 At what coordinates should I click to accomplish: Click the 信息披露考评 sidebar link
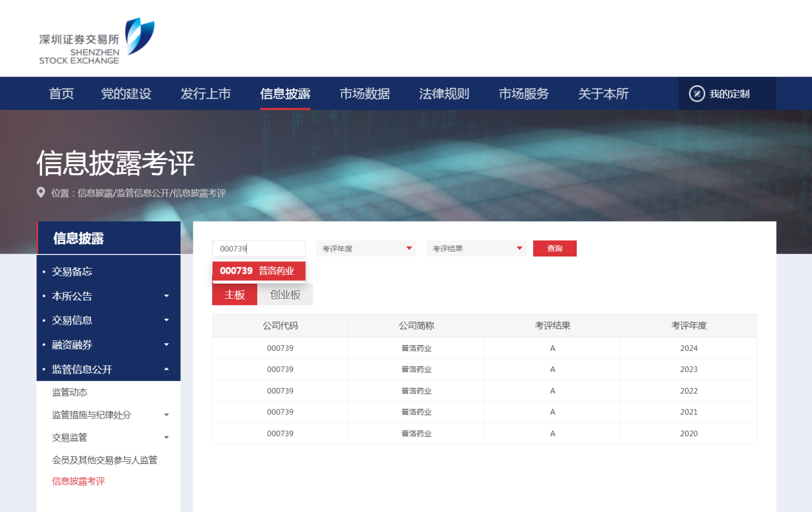78,481
